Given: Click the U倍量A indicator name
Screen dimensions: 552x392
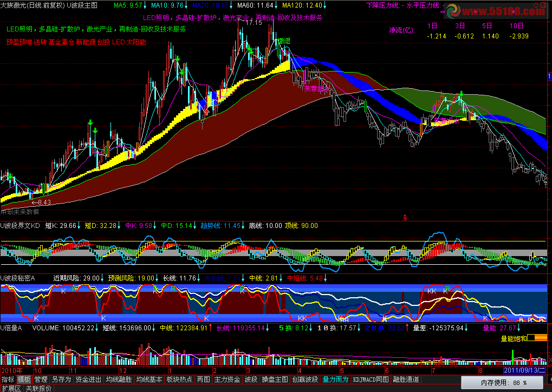Looking at the screenshot, I should coord(11,328).
